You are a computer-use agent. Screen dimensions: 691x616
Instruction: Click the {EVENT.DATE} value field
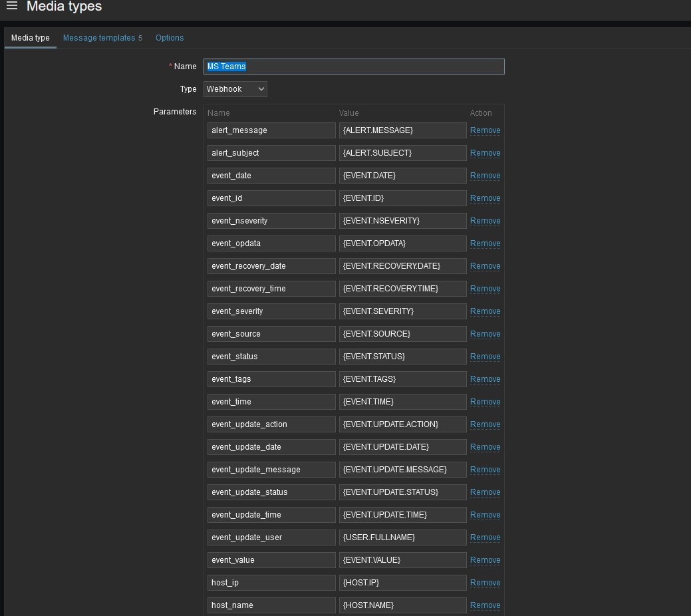coord(403,176)
